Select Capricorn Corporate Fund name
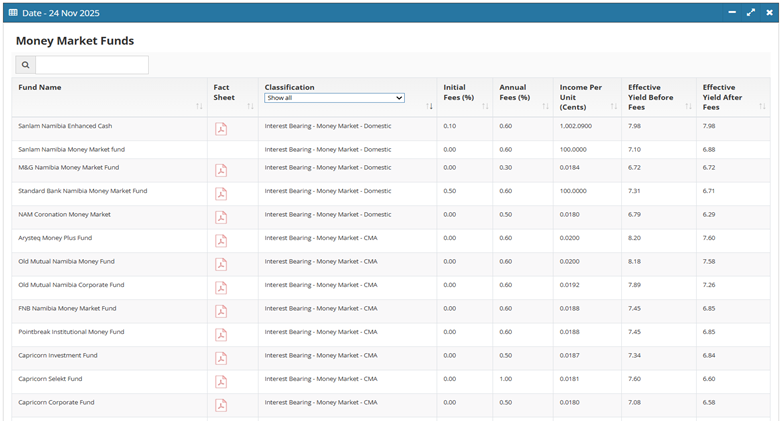Image resolution: width=781 pixels, height=421 pixels. click(x=56, y=403)
